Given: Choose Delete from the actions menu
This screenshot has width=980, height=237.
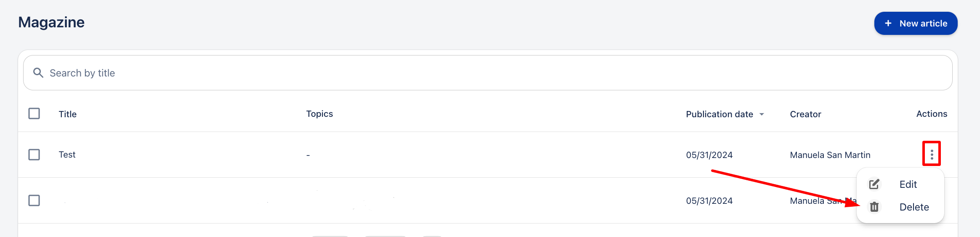Looking at the screenshot, I should (914, 207).
